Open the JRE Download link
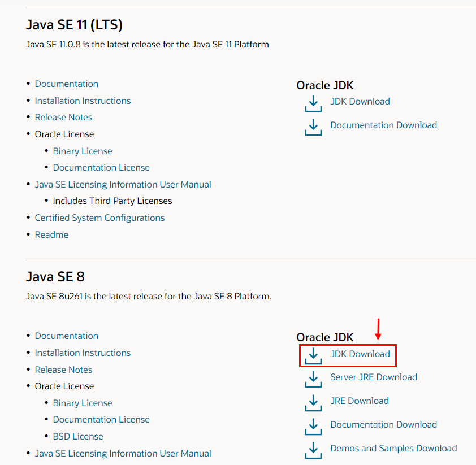476x465 pixels. pyautogui.click(x=360, y=401)
